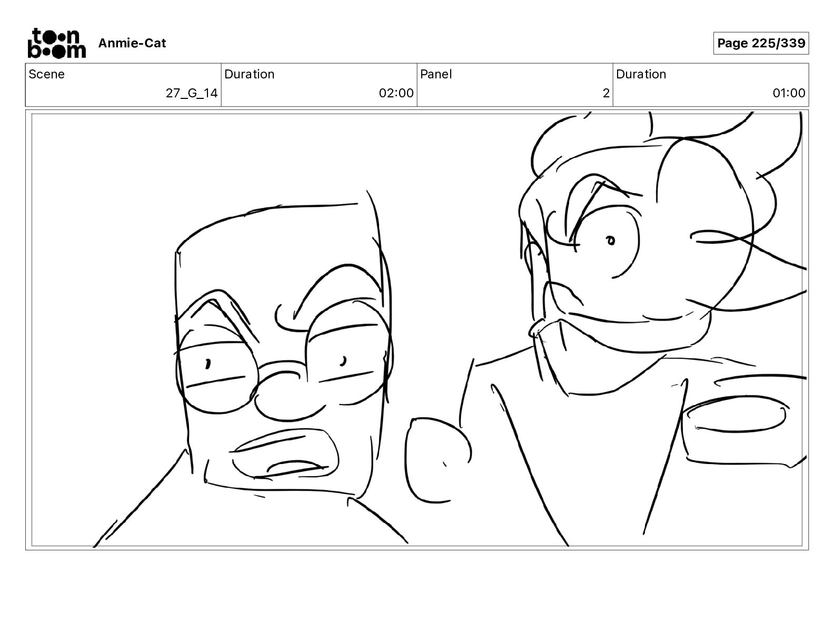Click the panel duration value '01:00'
This screenshot has height=644, width=834.
click(789, 93)
